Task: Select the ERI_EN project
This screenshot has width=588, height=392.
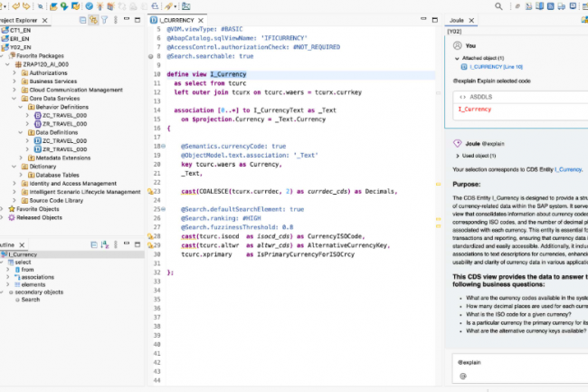Action: coord(19,39)
